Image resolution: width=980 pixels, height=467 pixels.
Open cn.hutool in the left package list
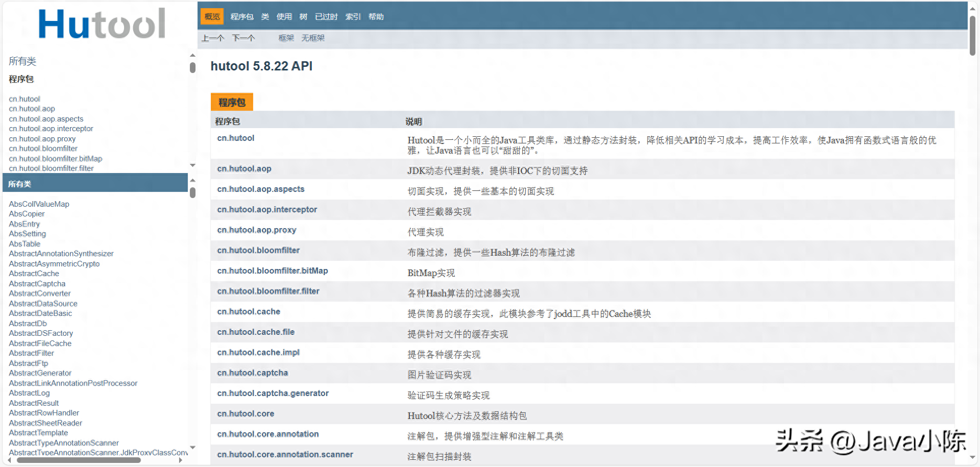(x=24, y=99)
